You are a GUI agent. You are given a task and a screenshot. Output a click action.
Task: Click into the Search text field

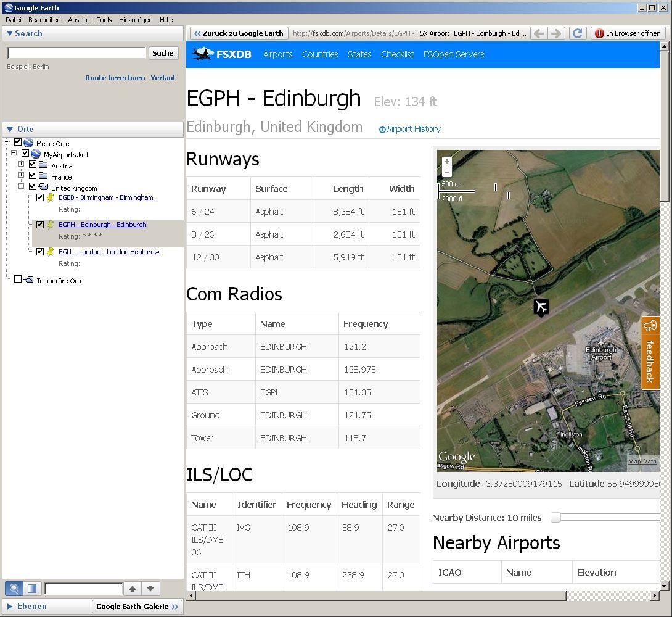point(76,53)
